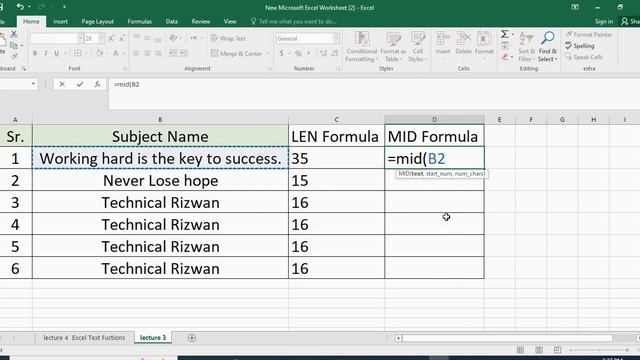Open the Sort & Filter menu
640x360 pixels.
point(527,47)
